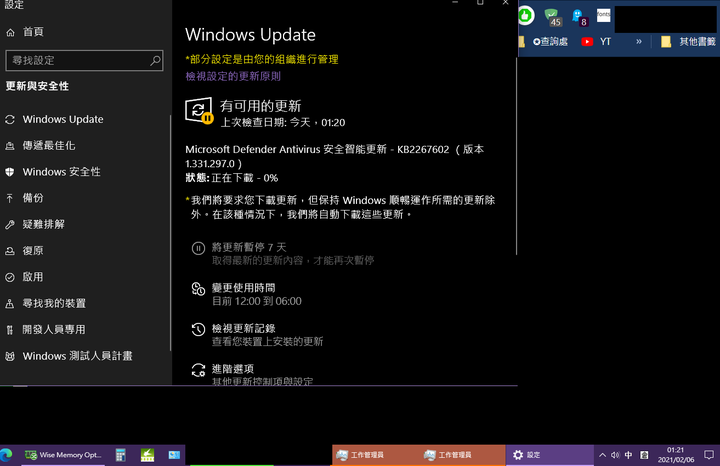Click the green memory chip taskbar icon

click(147, 455)
